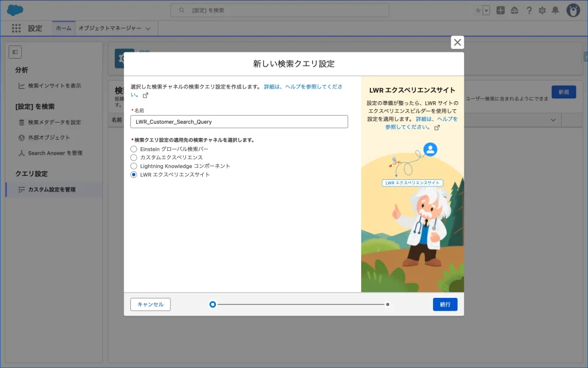Switch to the ホーム tab
Image resolution: width=588 pixels, height=368 pixels.
64,28
